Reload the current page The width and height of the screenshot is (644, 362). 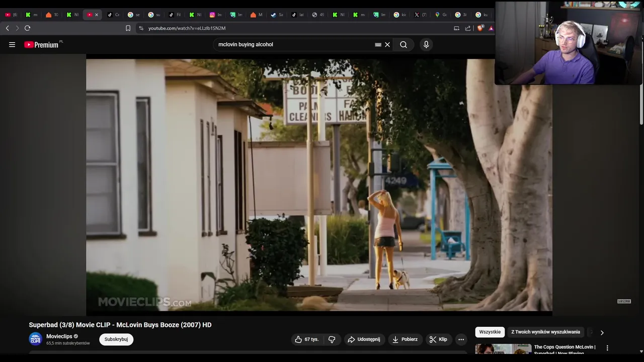tap(28, 28)
